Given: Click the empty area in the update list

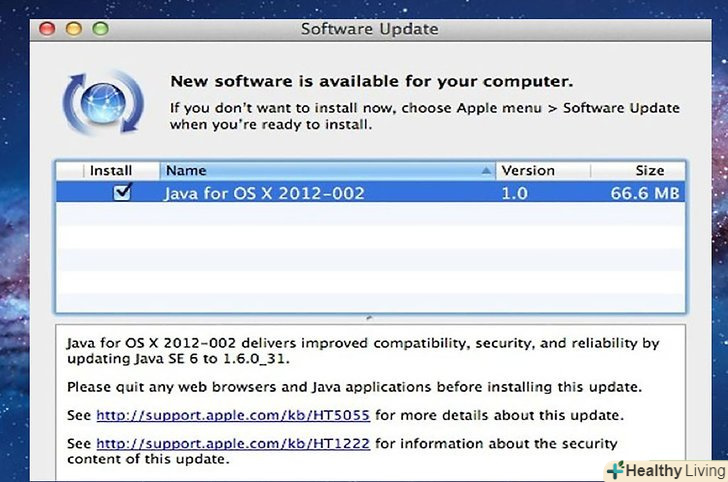Looking at the screenshot, I should click(x=370, y=260).
